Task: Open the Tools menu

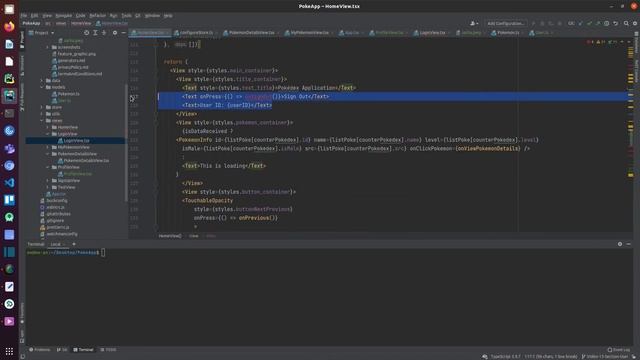Action: tap(127, 16)
